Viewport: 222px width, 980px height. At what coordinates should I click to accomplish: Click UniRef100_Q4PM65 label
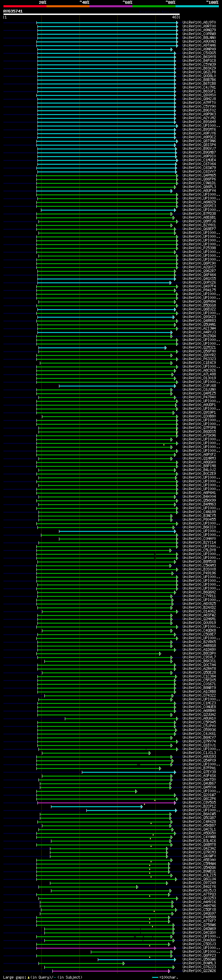pyautogui.click(x=199, y=175)
